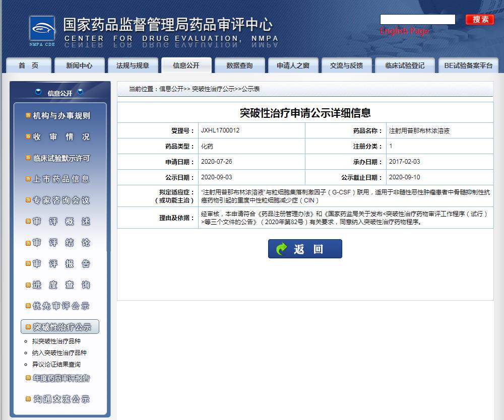Click the icon beside 年度药品审评报告
The height and width of the screenshot is (420, 504).
[x=28, y=378]
